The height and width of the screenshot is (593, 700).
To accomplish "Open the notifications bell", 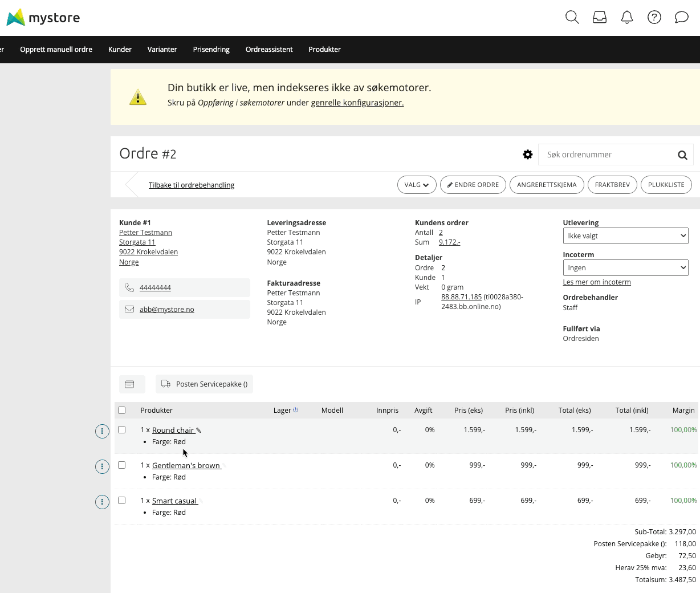I will (627, 17).
